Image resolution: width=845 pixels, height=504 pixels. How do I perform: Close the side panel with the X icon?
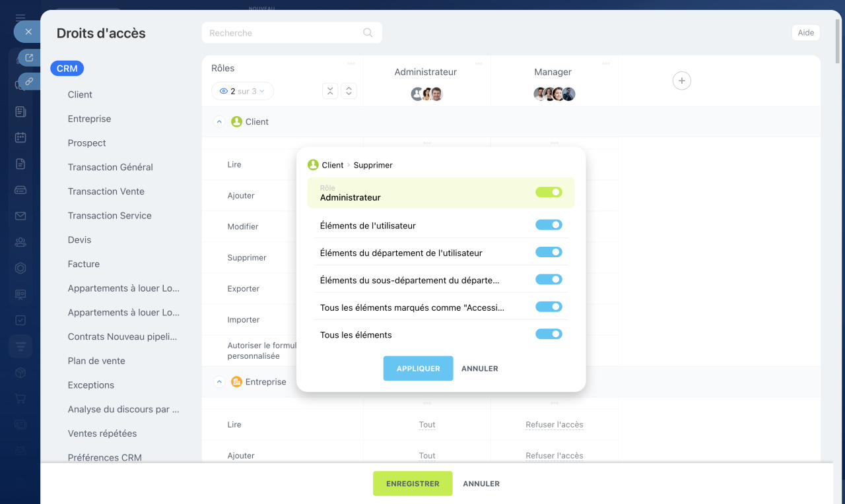(x=28, y=32)
